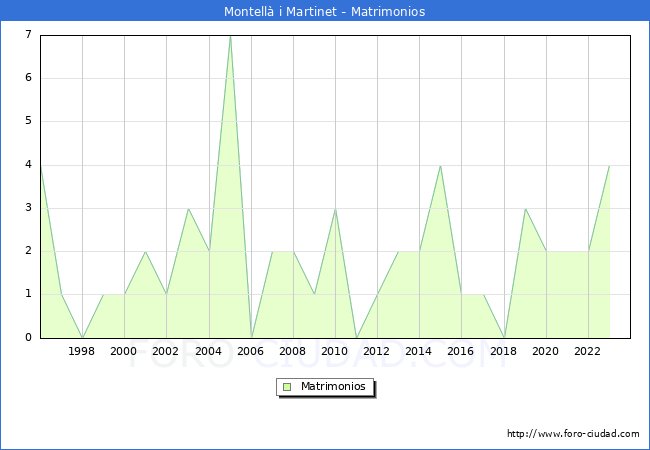This screenshot has height=450, width=650.
Task: Click the green Matrimonios legend swatch
Action: (286, 386)
